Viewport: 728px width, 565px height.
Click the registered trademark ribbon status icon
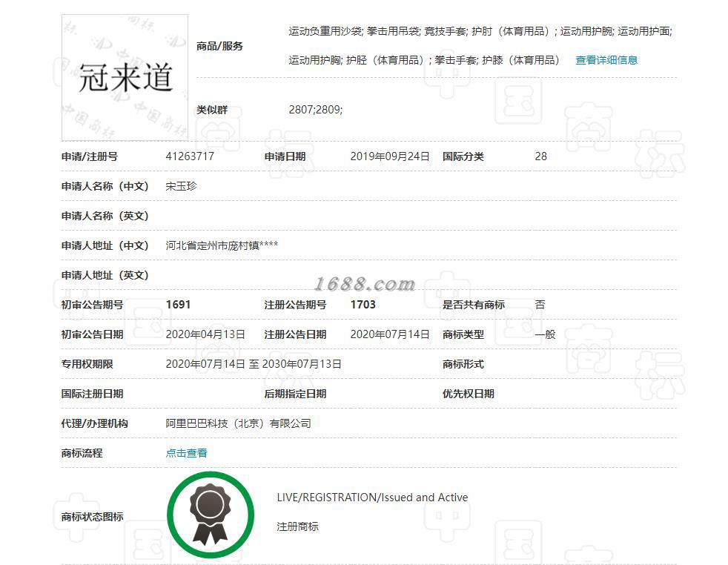(211, 515)
